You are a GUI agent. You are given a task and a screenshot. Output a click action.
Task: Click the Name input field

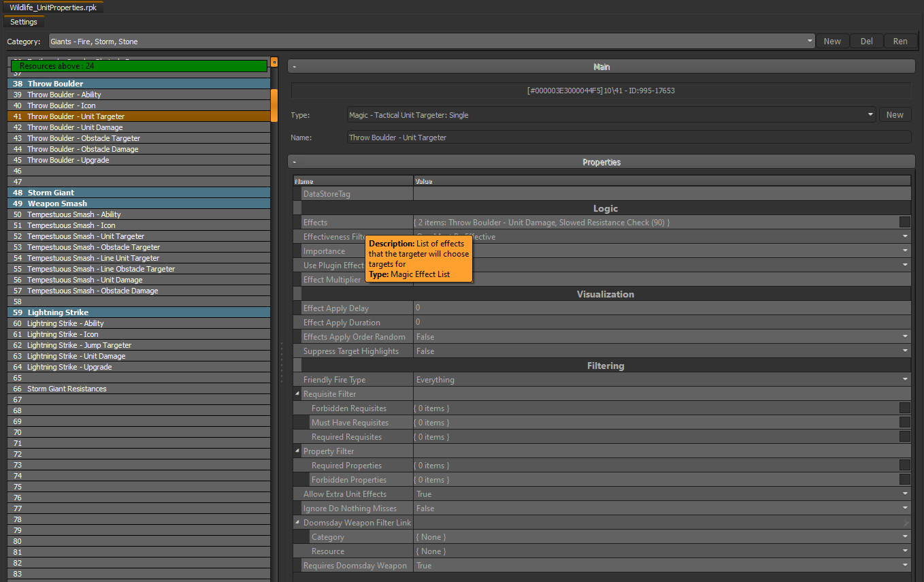coord(629,138)
